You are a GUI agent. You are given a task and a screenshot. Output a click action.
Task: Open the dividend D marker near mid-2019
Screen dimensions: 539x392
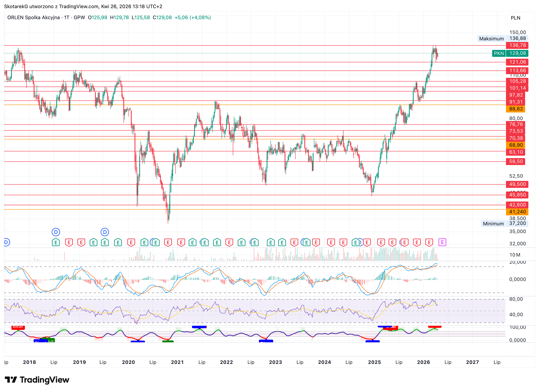105,232
